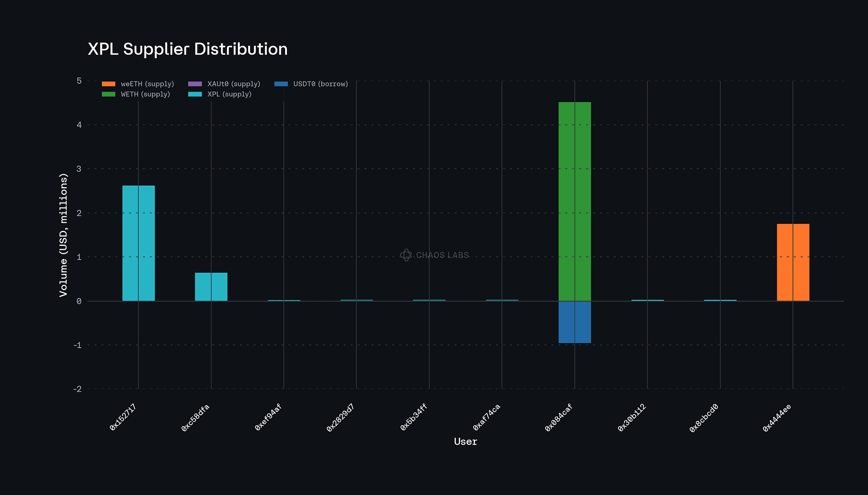
Task: Click the orange weETH legend swatch
Action: click(108, 84)
